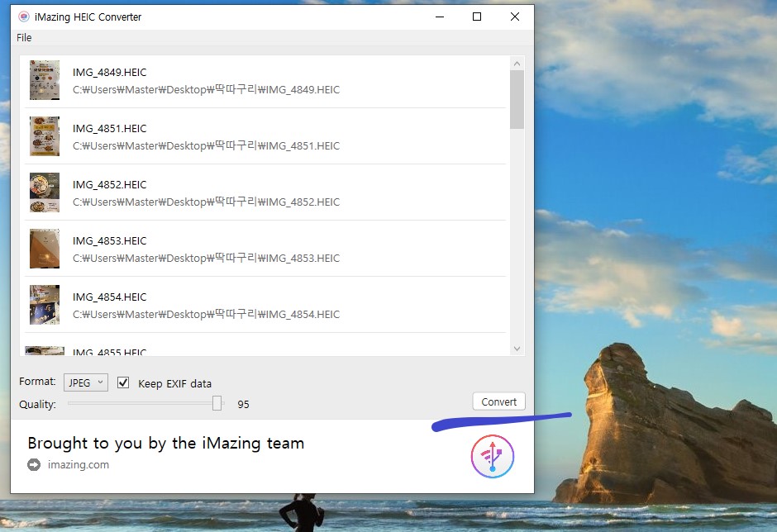Viewport: 777px width, 532px height.
Task: Click the path text ending IMG_4851.HEIC
Action: pos(206,145)
